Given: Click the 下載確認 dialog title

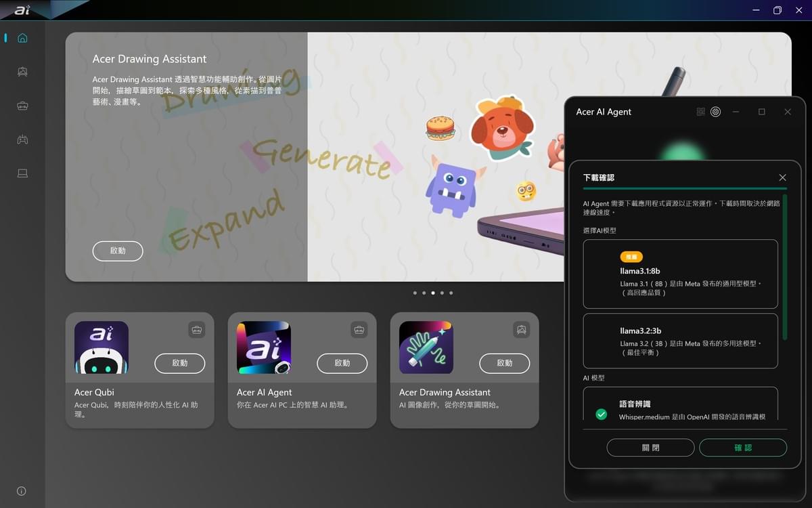Looking at the screenshot, I should 599,177.
